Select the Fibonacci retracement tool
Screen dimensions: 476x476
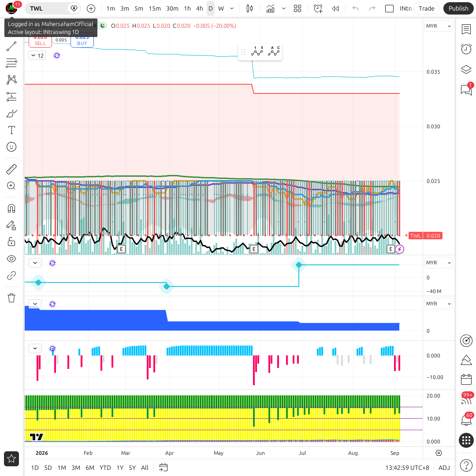[x=11, y=63]
